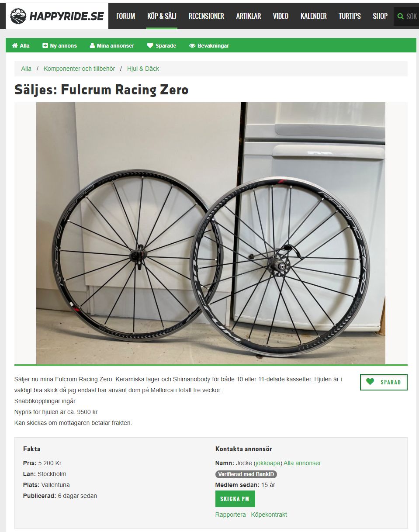Toggle SPARAD to unsave this ad
419x532 pixels.
coord(383,382)
